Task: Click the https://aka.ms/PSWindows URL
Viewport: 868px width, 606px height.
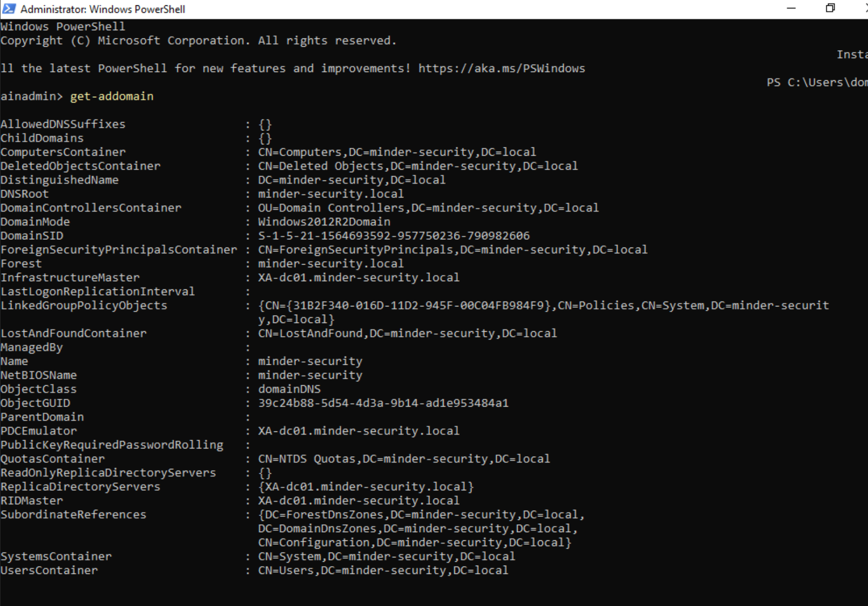Action: tap(501, 69)
